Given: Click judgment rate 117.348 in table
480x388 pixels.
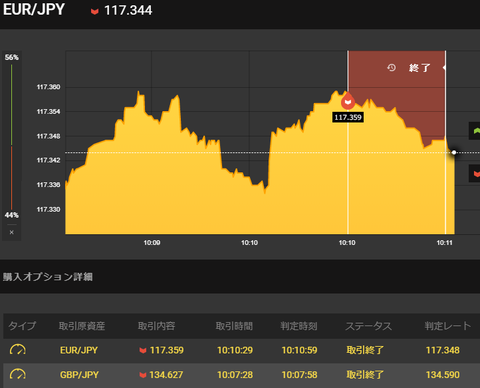Looking at the screenshot, I should (x=443, y=350).
